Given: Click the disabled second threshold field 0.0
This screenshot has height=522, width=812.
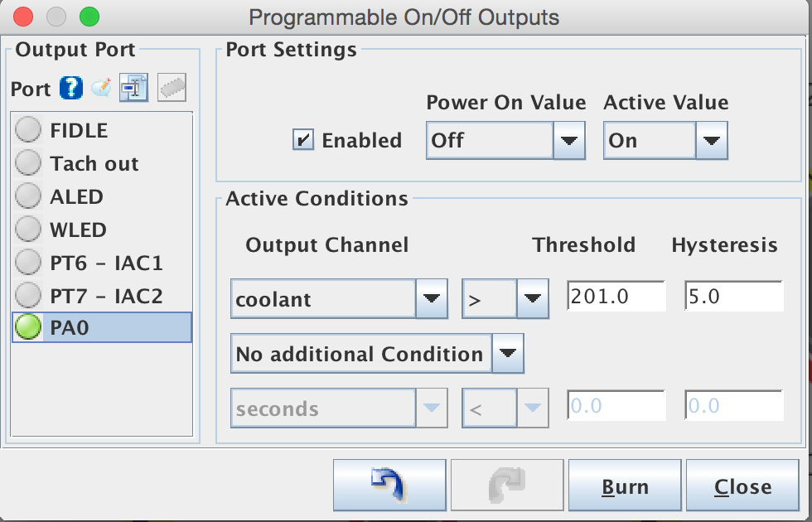Looking at the screenshot, I should point(616,405).
